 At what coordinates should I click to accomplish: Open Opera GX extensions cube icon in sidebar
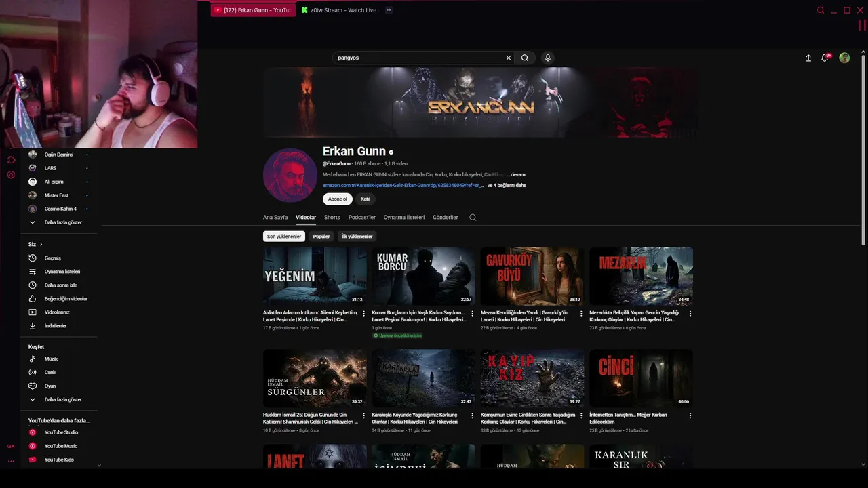click(x=11, y=160)
